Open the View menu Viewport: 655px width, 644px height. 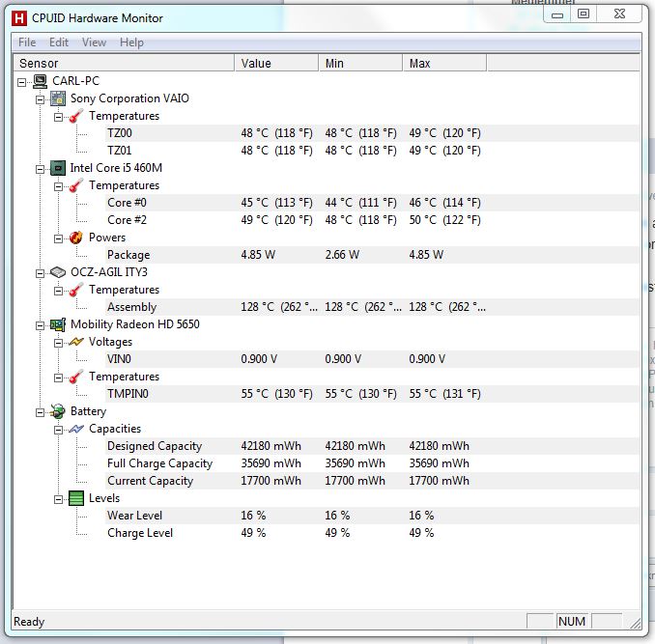(94, 42)
